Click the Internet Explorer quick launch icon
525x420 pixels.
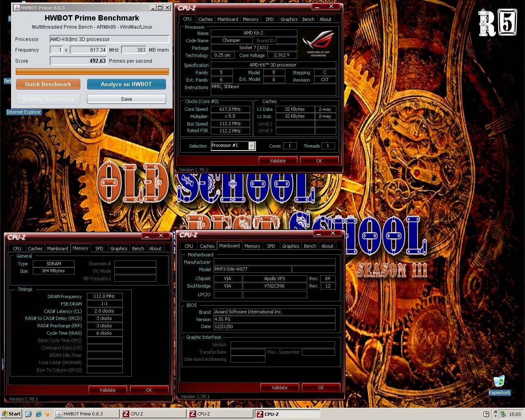39,414
